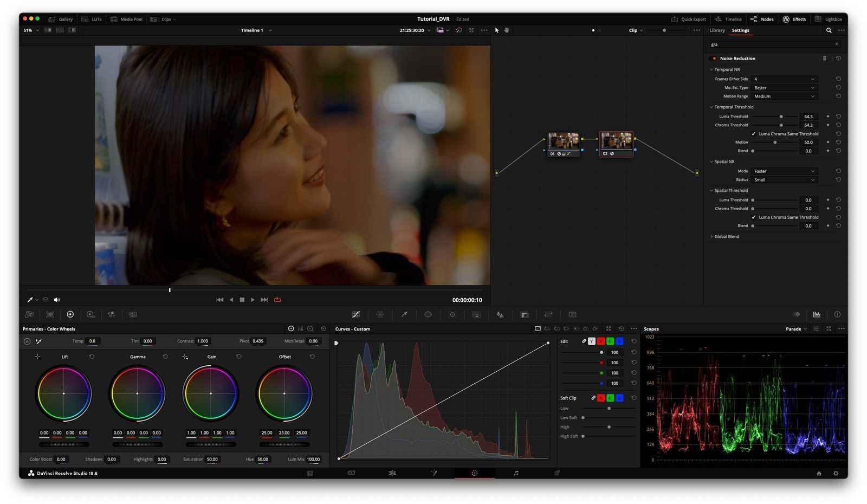The width and height of the screenshot is (867, 504).
Task: Adjust the Luma Threshold slider
Action: (781, 116)
